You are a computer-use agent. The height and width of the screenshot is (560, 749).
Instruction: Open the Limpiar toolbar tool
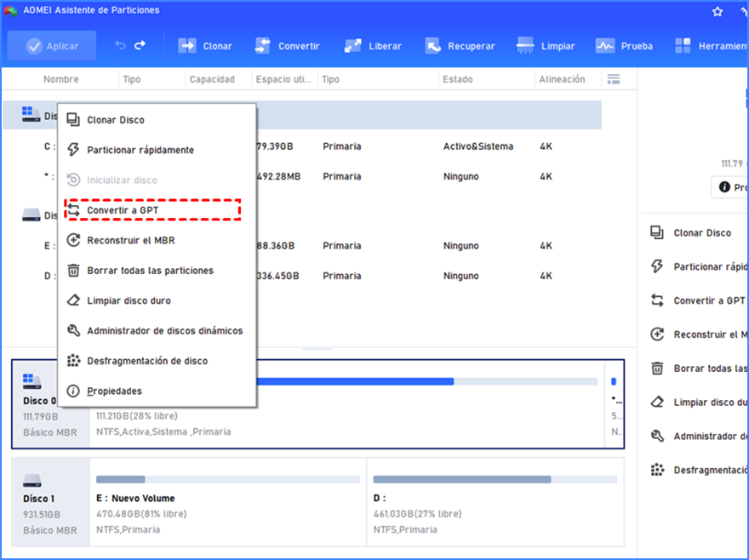pyautogui.click(x=546, y=46)
